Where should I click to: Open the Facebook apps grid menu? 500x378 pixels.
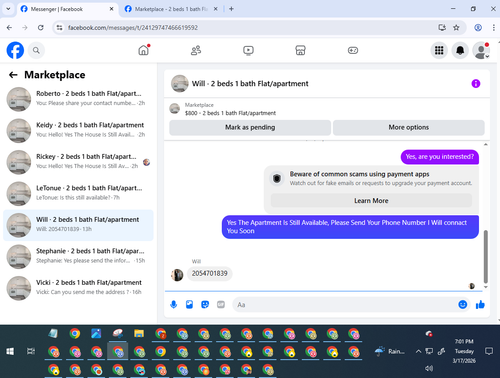[439, 50]
